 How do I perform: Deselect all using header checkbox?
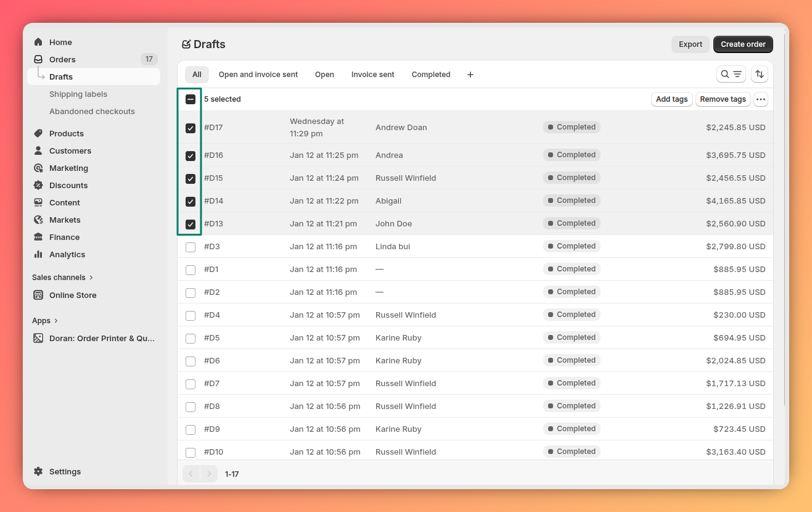click(x=191, y=99)
